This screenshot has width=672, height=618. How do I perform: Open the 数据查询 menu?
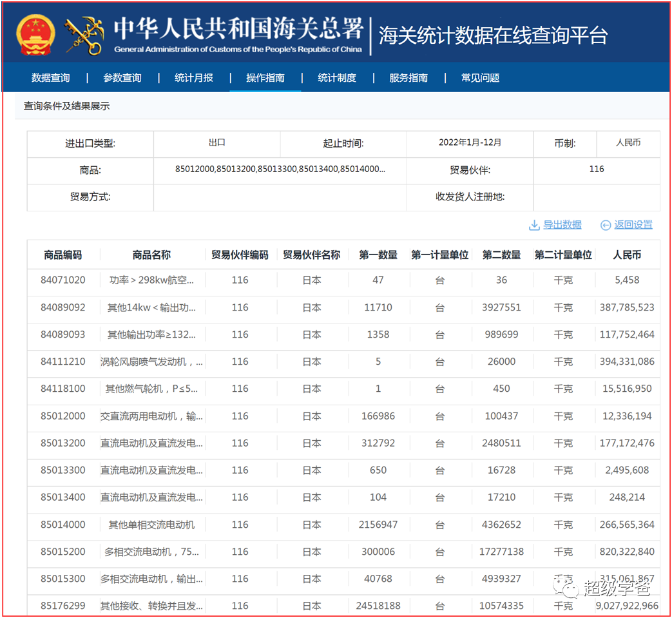51,77
